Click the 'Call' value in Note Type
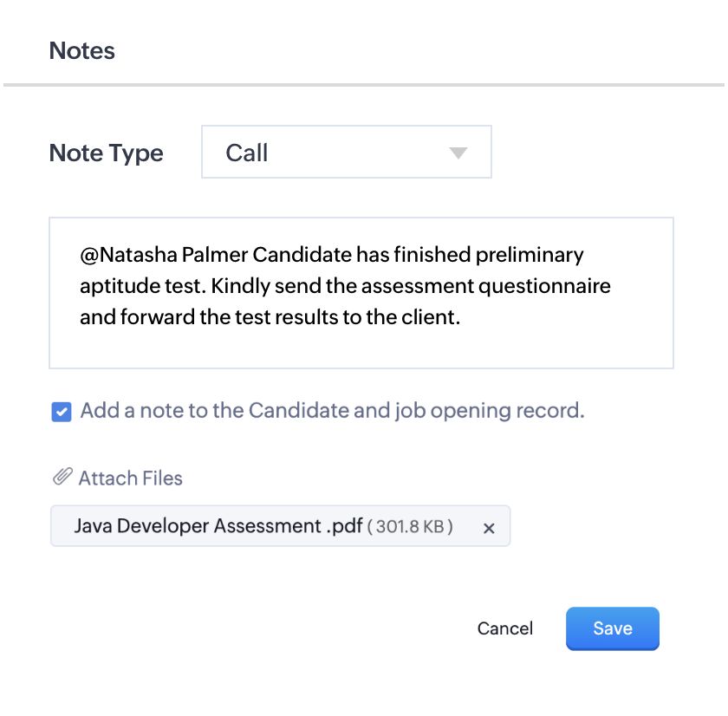This screenshot has width=728, height=716. point(247,153)
